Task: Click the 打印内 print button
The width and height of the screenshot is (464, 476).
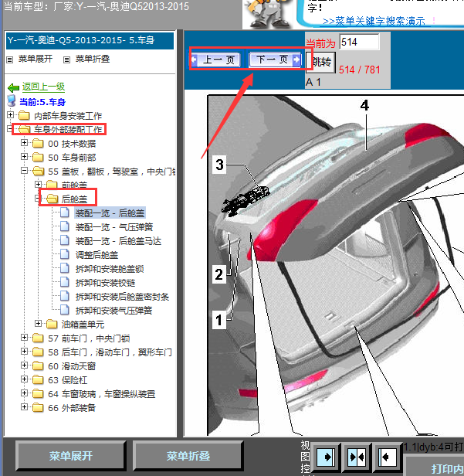Action: 434,467
